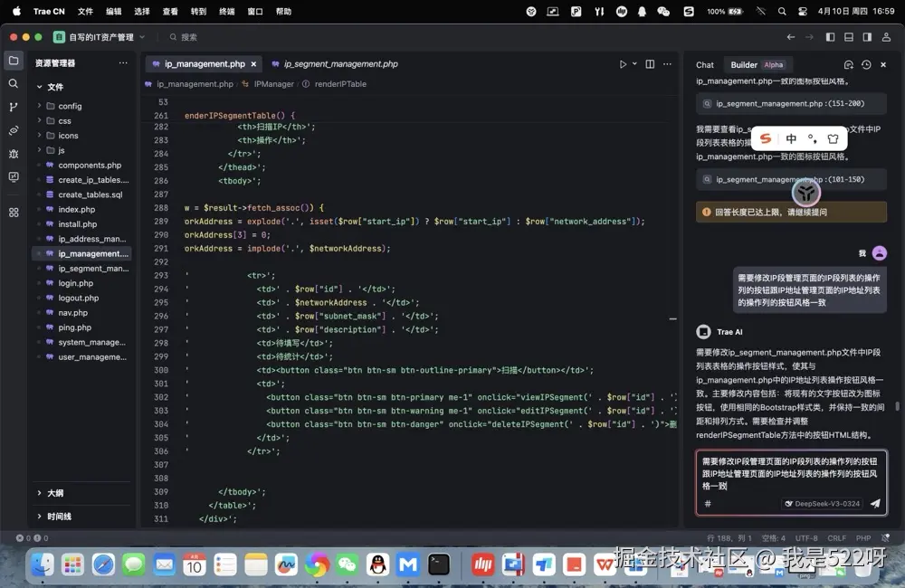Open chat history via the clock icon
Viewport: 905px width, 588px height.
coord(865,64)
